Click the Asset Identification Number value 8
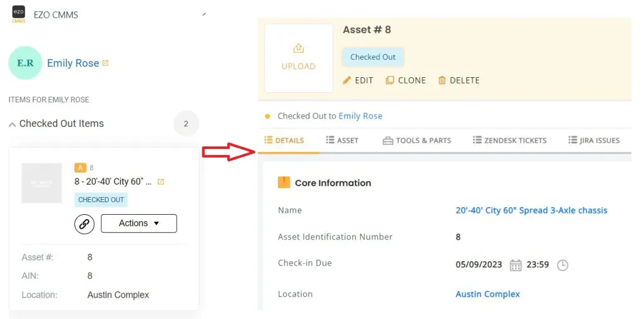644x319 pixels. click(458, 237)
